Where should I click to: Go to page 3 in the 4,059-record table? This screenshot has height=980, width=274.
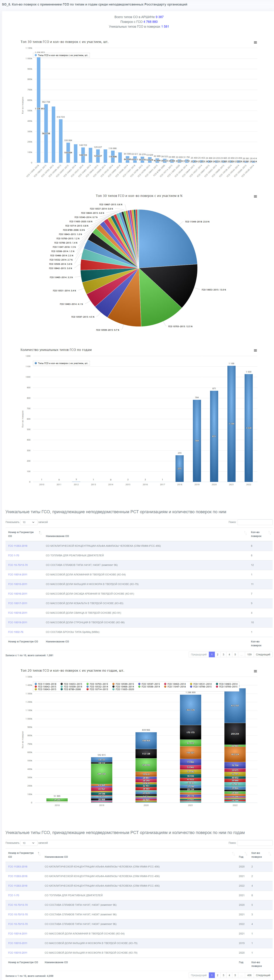coord(224,975)
